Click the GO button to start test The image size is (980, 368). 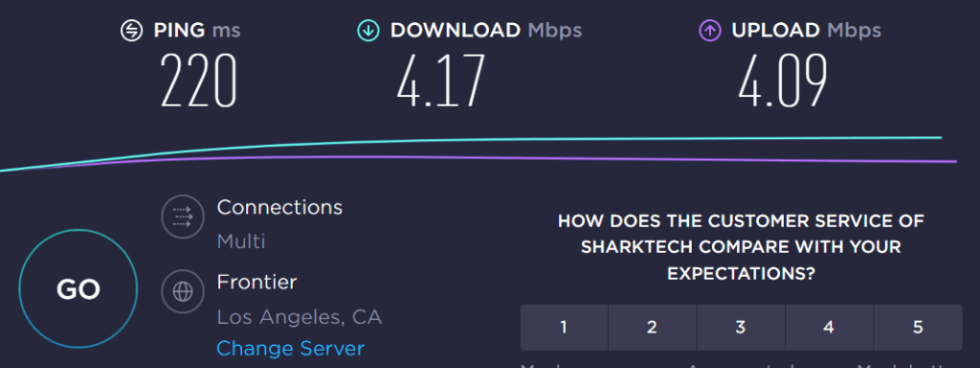pyautogui.click(x=78, y=288)
